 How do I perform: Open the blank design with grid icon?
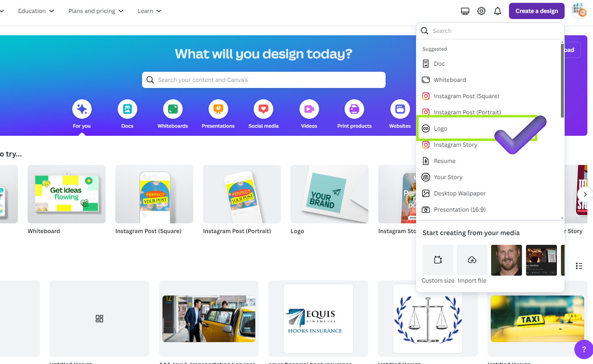(x=99, y=319)
